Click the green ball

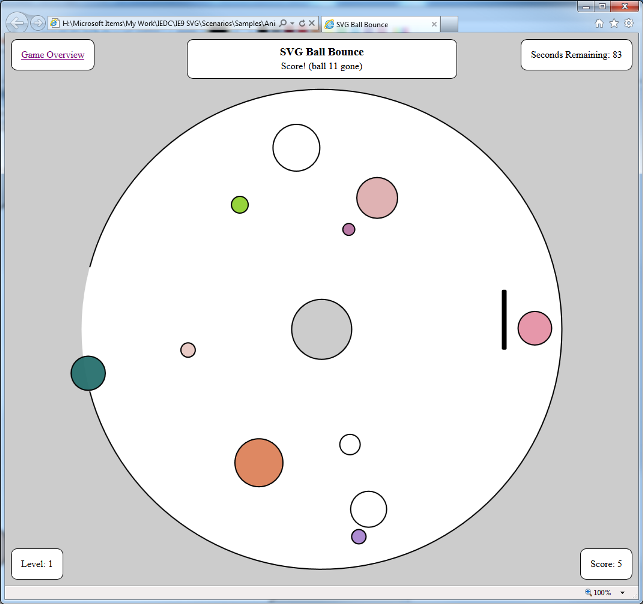click(x=240, y=205)
